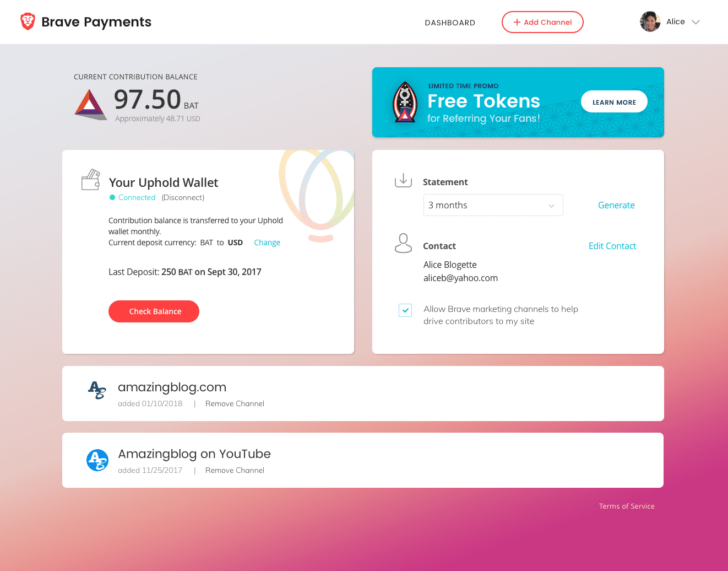The image size is (728, 571).
Task: Click Learn More on the promo banner
Action: pos(614,102)
